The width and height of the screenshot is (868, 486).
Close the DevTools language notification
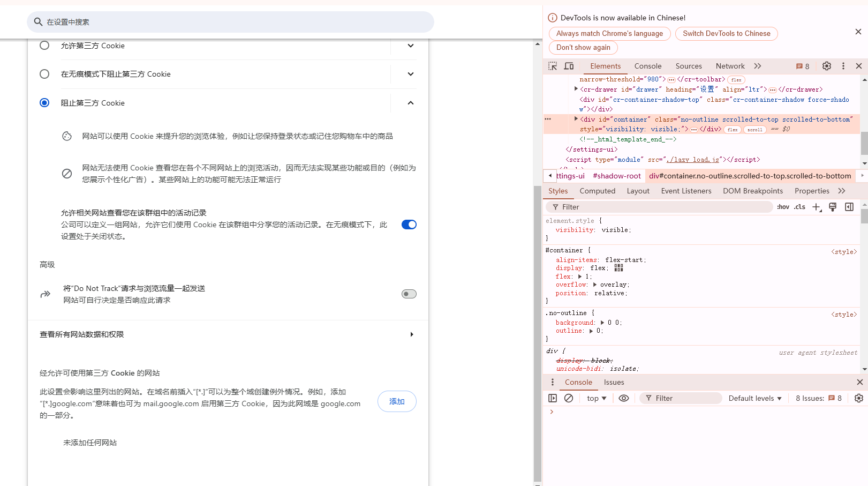click(x=858, y=32)
